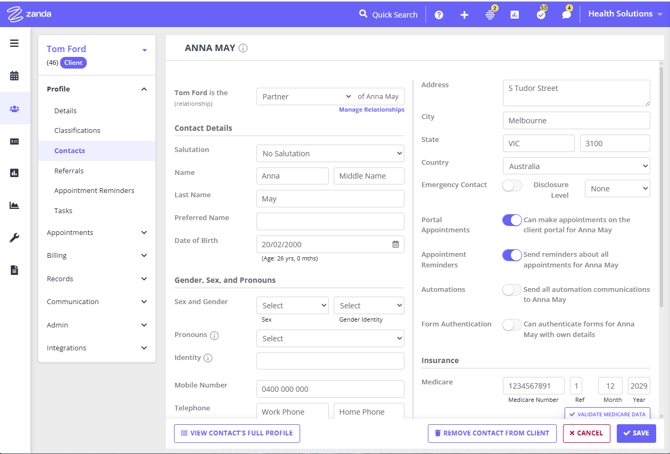
Task: Enable the Automations toggle
Action: pyautogui.click(x=512, y=290)
